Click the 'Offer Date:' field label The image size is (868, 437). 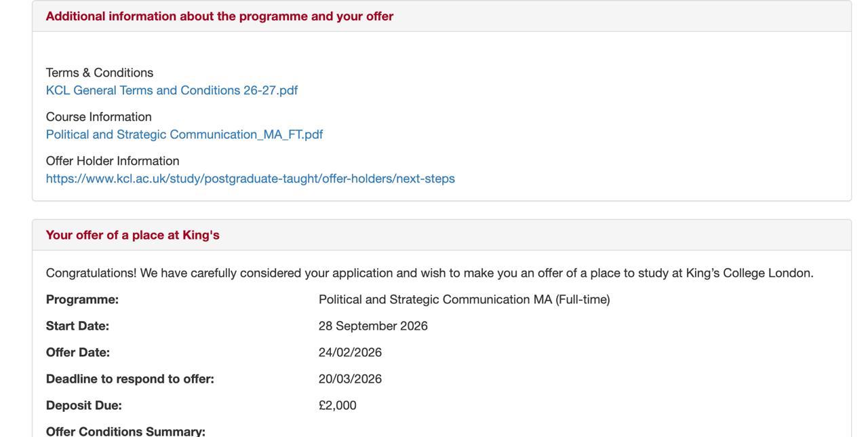coord(78,352)
